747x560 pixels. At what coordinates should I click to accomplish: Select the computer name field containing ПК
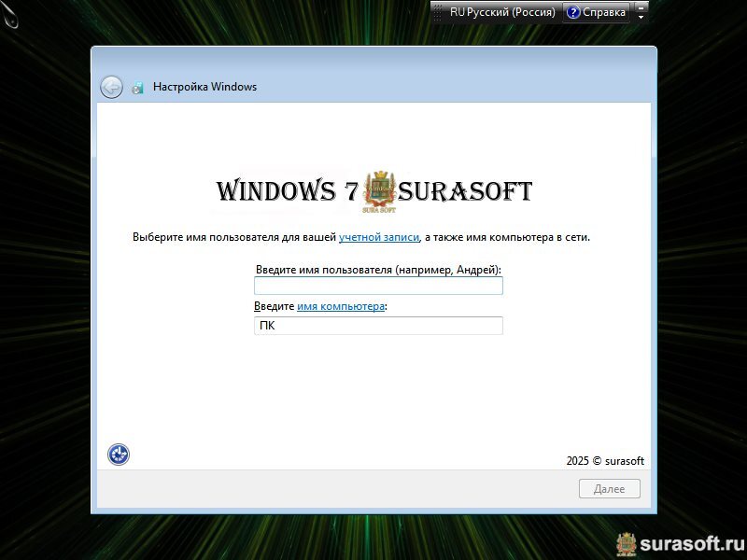click(x=378, y=326)
